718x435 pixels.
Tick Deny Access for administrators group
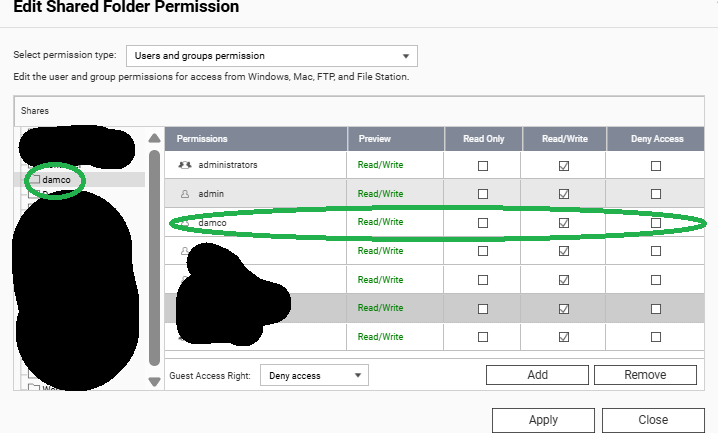[656, 165]
